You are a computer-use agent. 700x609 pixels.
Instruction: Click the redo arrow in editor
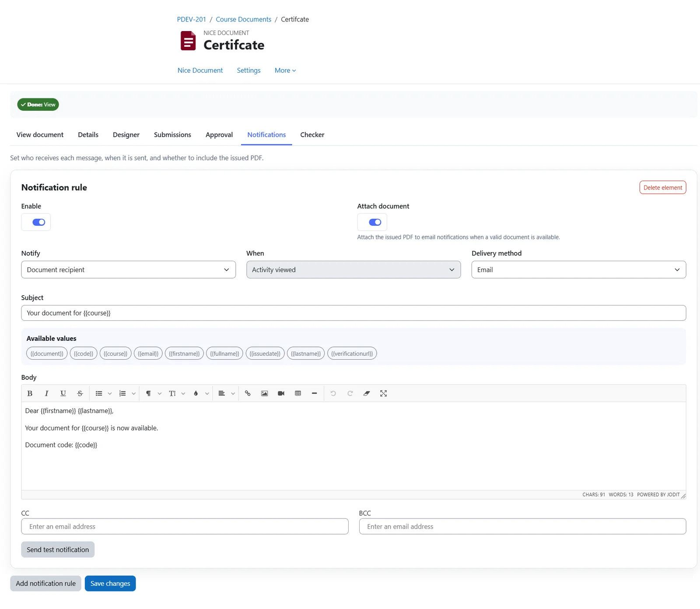pyautogui.click(x=350, y=393)
